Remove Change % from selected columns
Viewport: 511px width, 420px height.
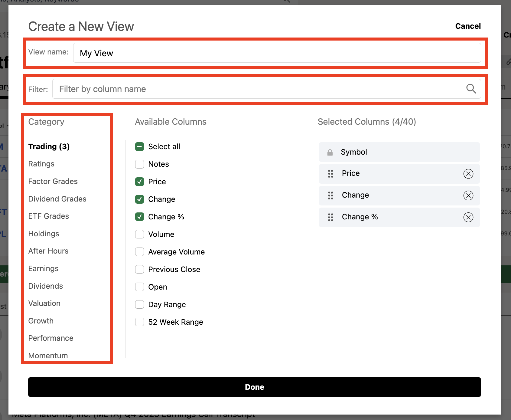coord(468,217)
